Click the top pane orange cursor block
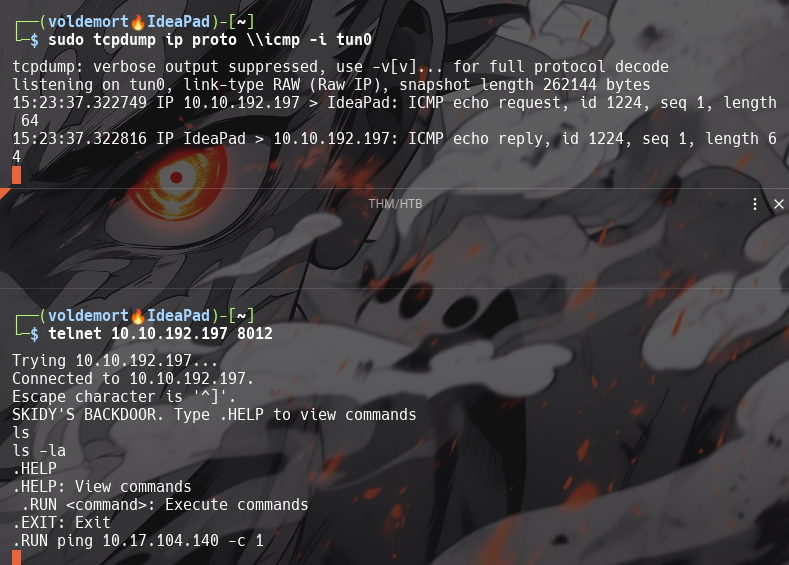Image resolution: width=789 pixels, height=565 pixels. (x=17, y=175)
